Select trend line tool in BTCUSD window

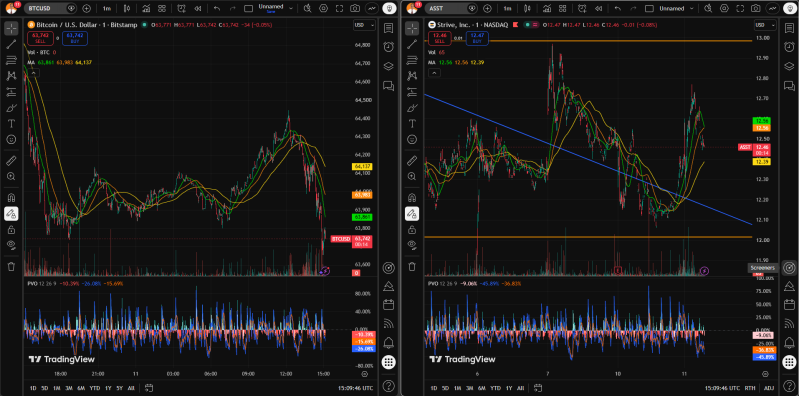(11, 44)
